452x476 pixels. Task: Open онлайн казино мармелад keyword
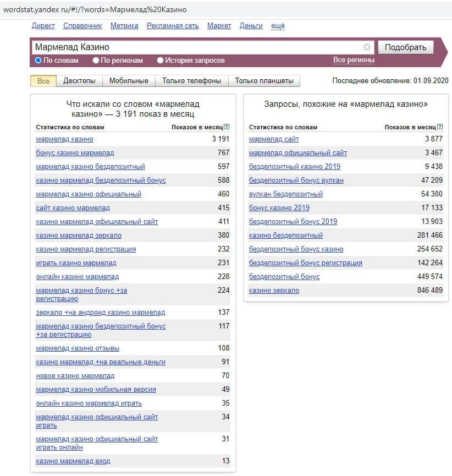(78, 277)
